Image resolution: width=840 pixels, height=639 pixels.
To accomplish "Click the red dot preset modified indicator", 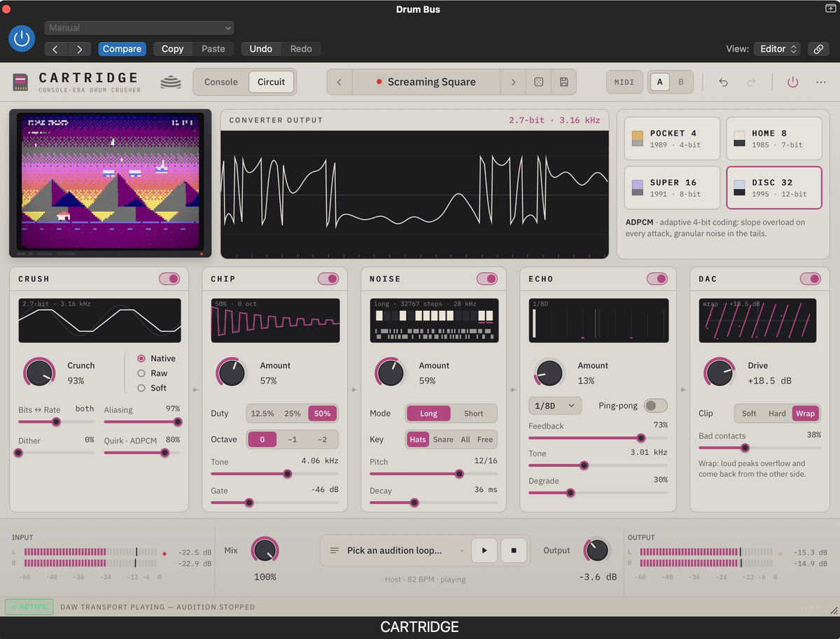I will point(379,82).
